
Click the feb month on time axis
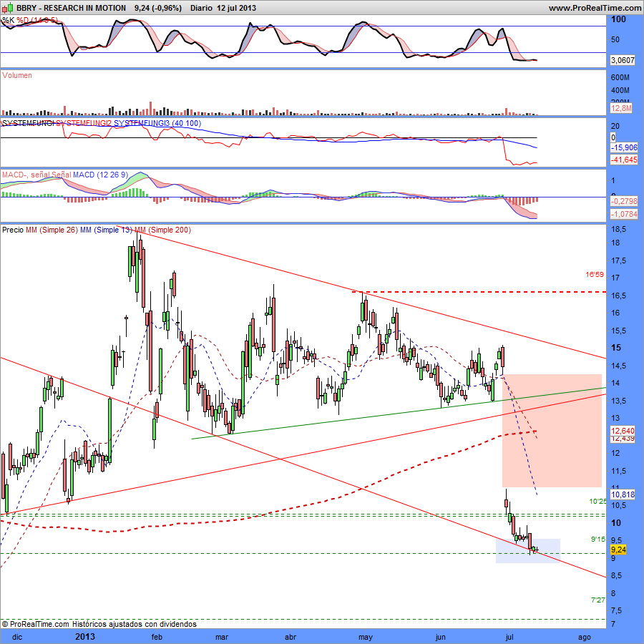pos(157,637)
